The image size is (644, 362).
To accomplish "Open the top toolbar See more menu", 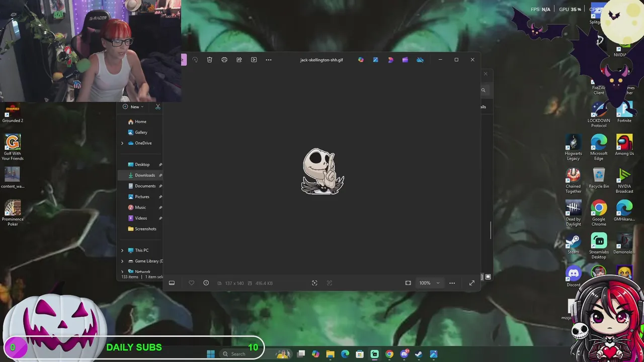I will tap(269, 60).
